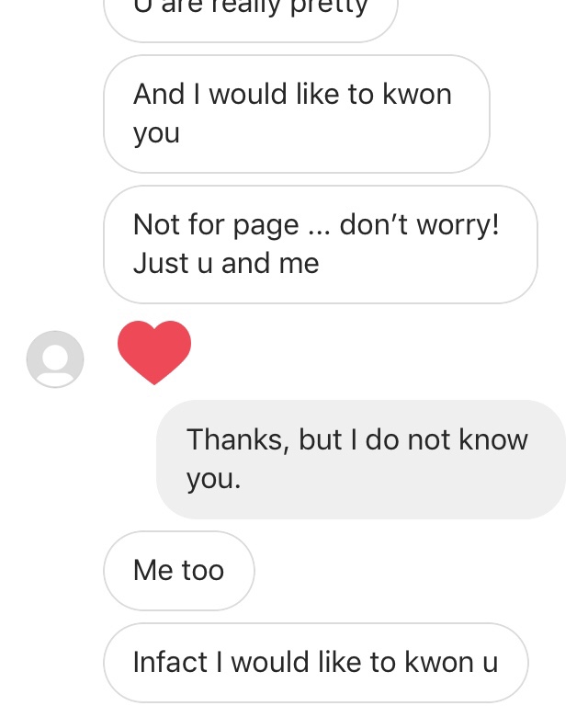Click the "Infact I would like to kwon u" bubble

tap(315, 663)
